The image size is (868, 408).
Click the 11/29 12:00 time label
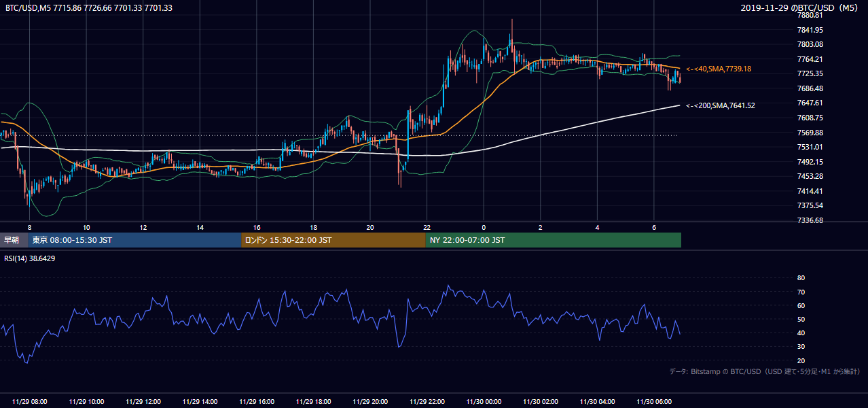coord(143,401)
